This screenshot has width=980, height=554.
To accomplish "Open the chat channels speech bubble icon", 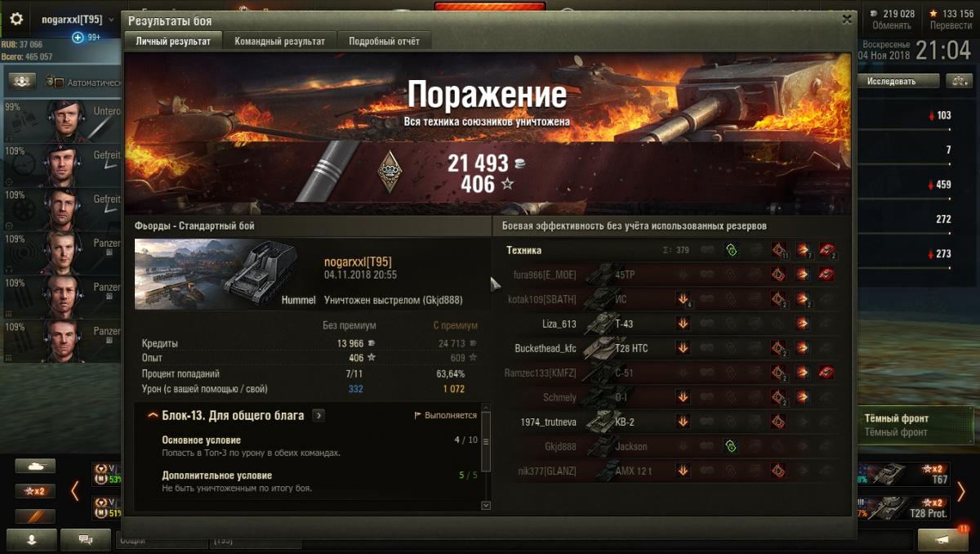I will 85,539.
